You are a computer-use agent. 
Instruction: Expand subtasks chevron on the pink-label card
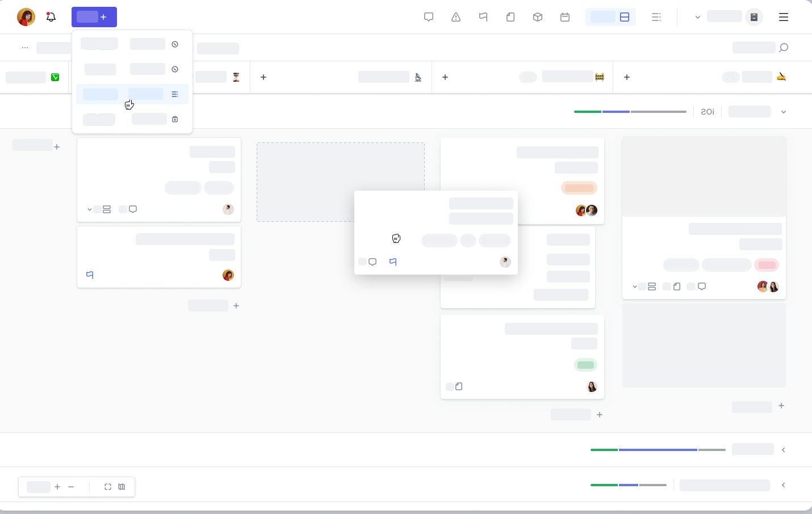[x=634, y=287]
